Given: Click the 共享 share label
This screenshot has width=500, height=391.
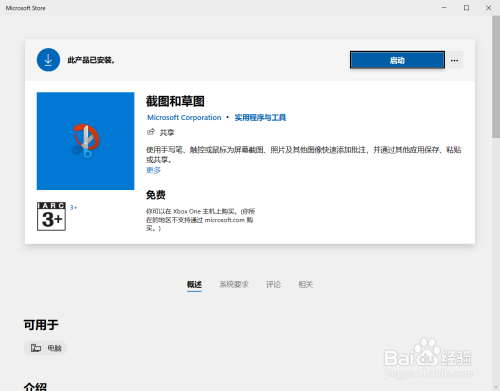Looking at the screenshot, I should [167, 133].
